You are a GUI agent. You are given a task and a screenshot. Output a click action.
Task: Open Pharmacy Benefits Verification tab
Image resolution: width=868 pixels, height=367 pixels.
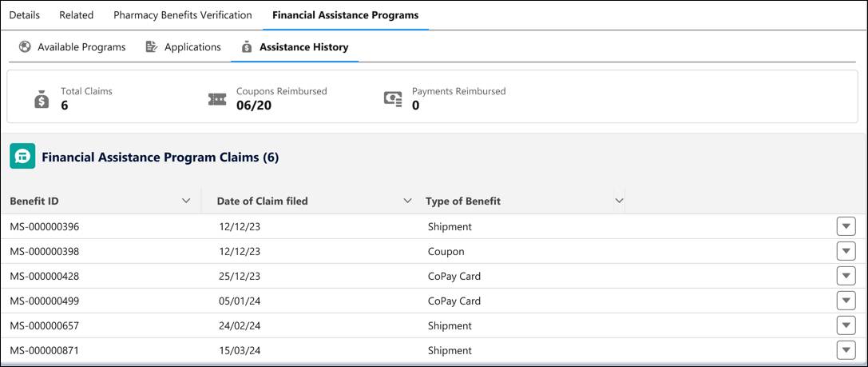click(183, 15)
